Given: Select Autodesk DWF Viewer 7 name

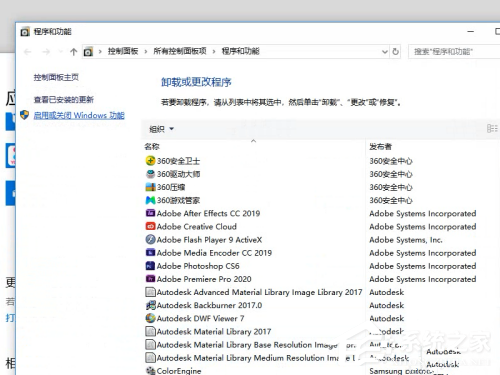Looking at the screenshot, I should click(200, 318).
